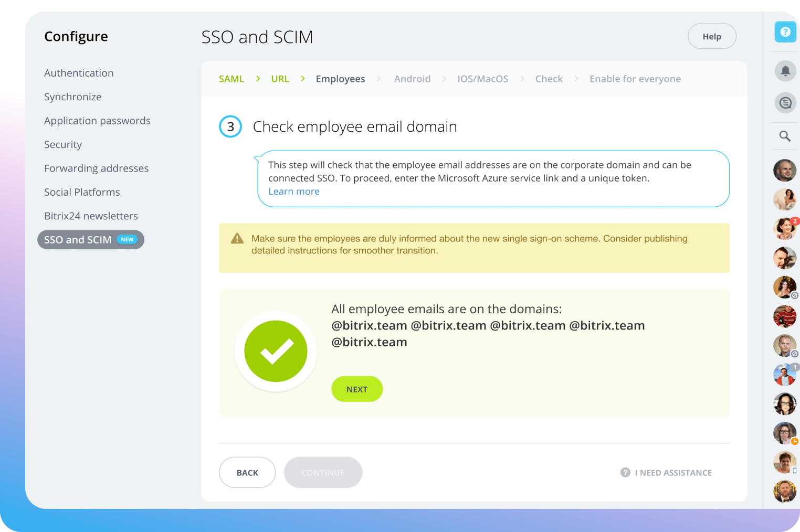Open Authentication settings in Configure menu

point(79,73)
